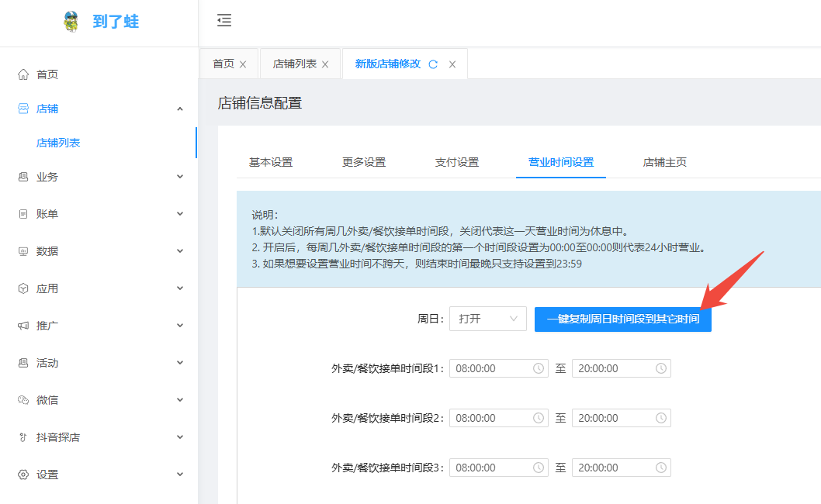821x504 pixels.
Task: Click the 微信 sidebar icon
Action: 23,400
